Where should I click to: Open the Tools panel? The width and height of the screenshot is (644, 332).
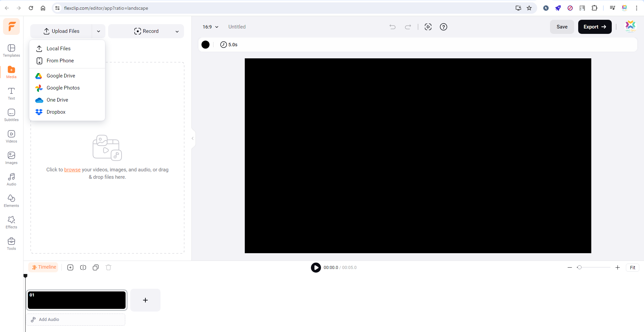[x=11, y=244]
